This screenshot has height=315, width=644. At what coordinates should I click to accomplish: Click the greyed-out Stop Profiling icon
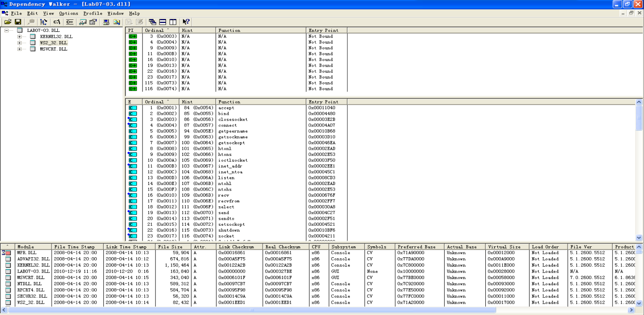pos(140,22)
